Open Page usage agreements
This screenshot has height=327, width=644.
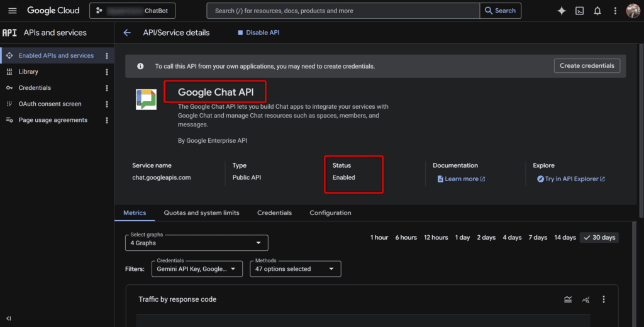click(53, 120)
